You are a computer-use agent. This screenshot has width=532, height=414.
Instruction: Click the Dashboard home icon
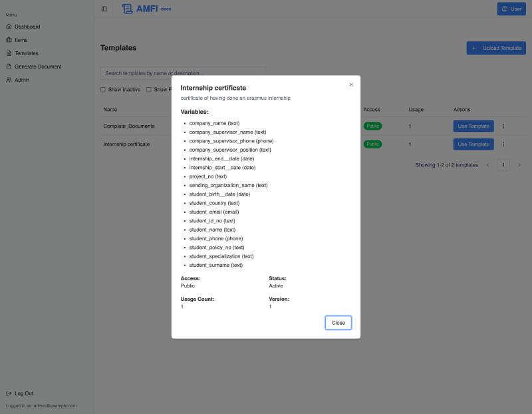[x=9, y=27]
